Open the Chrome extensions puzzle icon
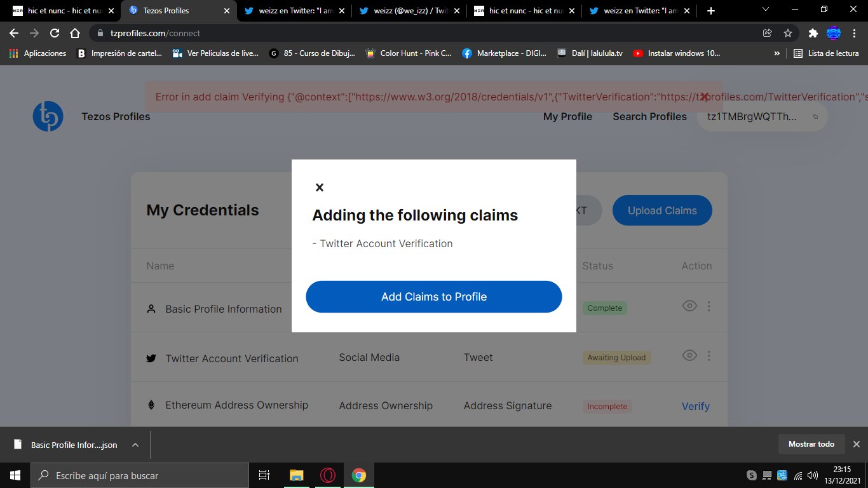The width and height of the screenshot is (868, 488). 813,33
